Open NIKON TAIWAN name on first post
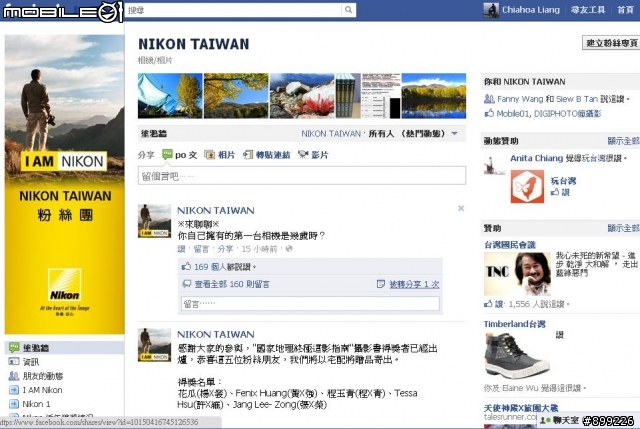This screenshot has height=429, width=640. click(216, 210)
